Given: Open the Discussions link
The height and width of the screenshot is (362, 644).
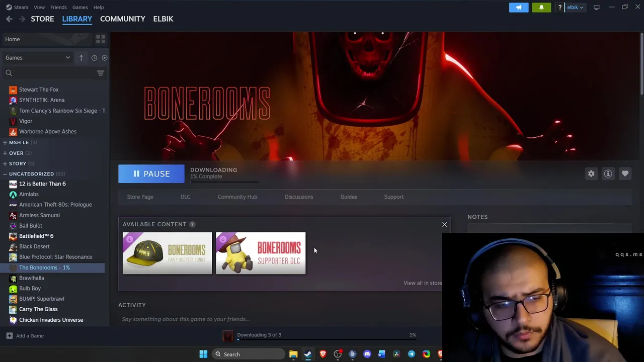Looking at the screenshot, I should point(299,197).
